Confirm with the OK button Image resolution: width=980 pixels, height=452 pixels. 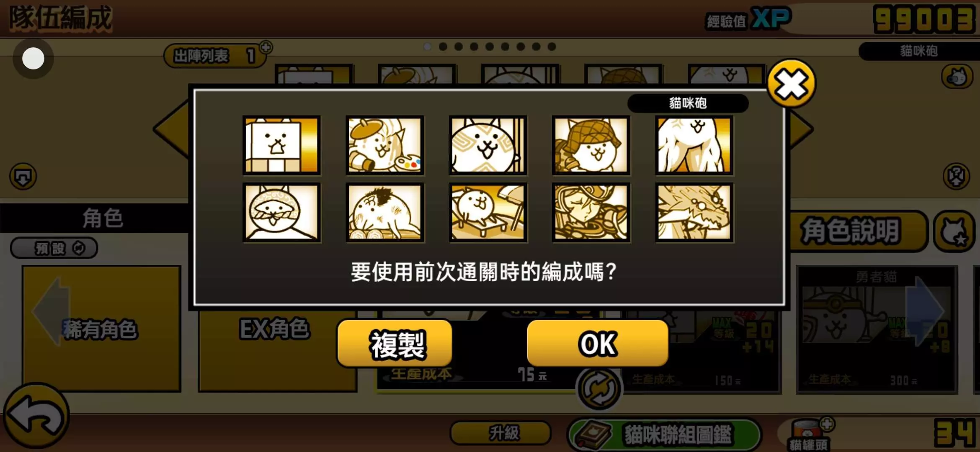coord(598,344)
